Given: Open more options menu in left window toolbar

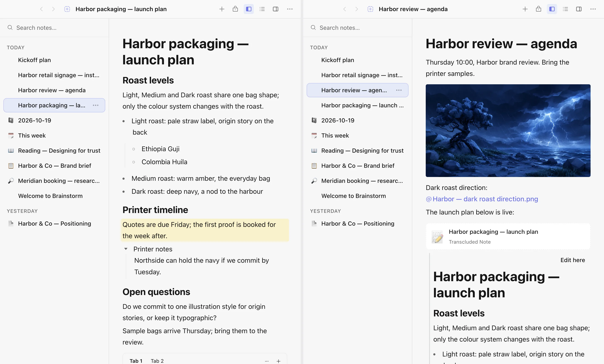Looking at the screenshot, I should (x=290, y=9).
